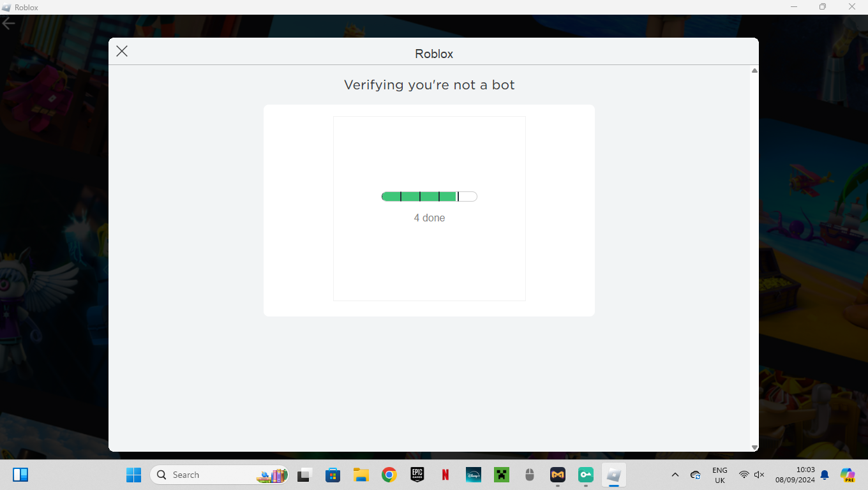Open Netflix from the taskbar

[x=445, y=475]
